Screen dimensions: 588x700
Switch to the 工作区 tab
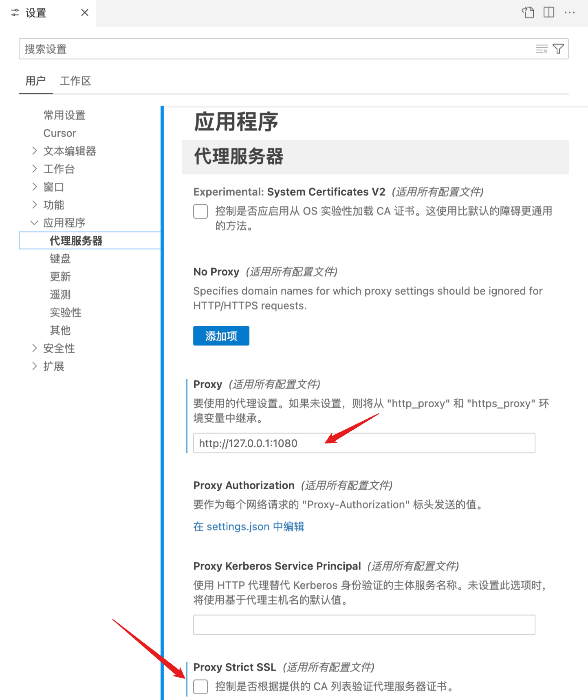tap(75, 81)
